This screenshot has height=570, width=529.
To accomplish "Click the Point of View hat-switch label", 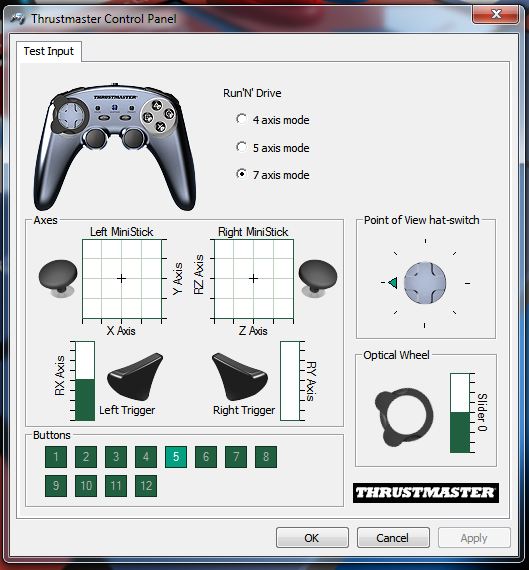I will (x=422, y=220).
